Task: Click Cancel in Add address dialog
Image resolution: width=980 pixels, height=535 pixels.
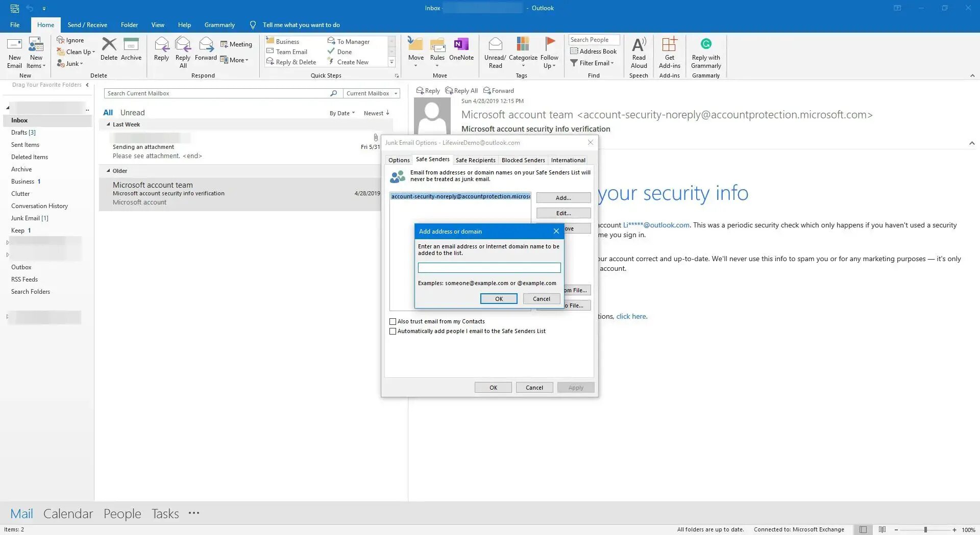Action: [x=541, y=299]
